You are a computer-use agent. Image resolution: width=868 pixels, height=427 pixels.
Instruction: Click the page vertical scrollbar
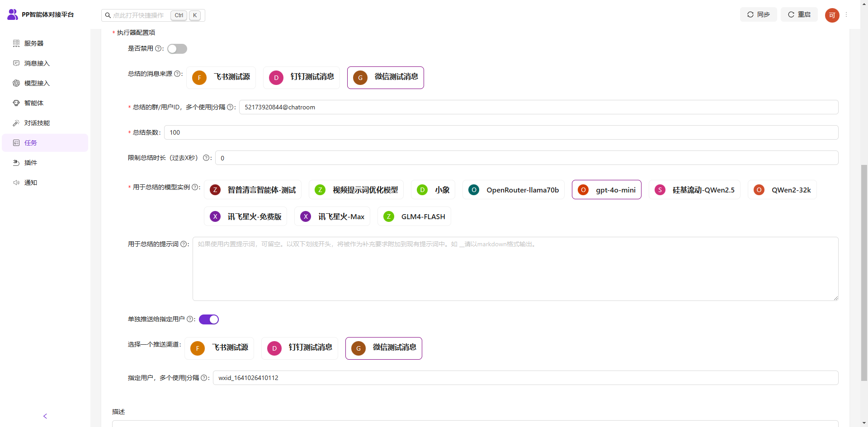tap(864, 273)
